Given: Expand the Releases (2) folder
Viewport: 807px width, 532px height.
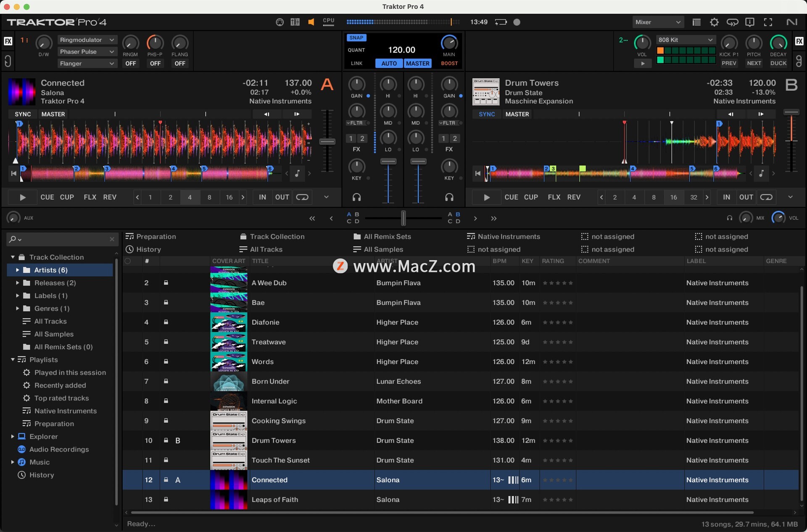Looking at the screenshot, I should point(17,283).
